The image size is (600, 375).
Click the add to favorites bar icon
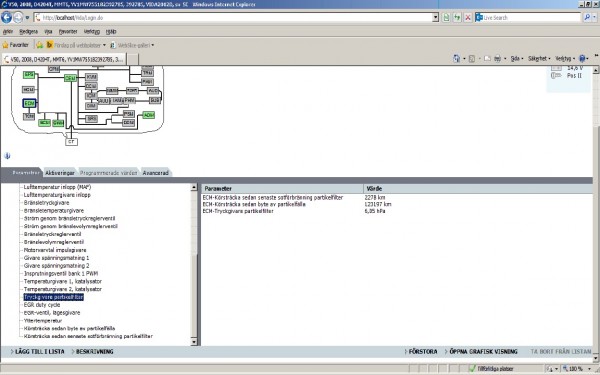[39, 45]
